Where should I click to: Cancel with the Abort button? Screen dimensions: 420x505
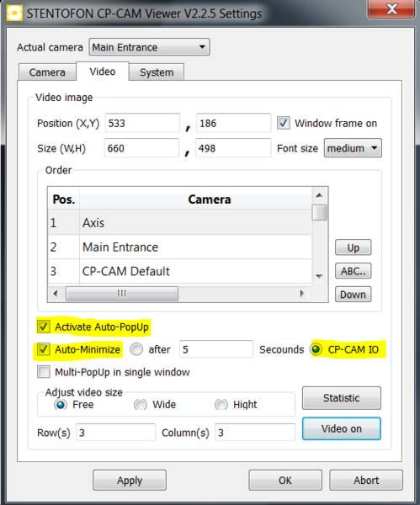pos(366,481)
